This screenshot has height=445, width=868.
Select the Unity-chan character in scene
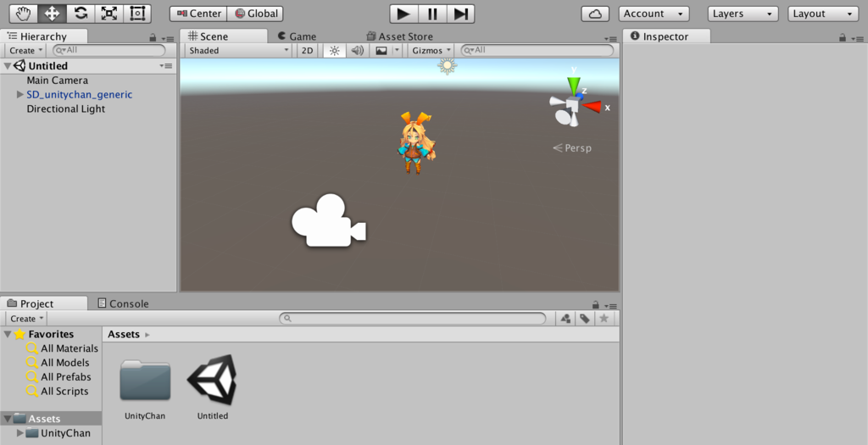(415, 142)
